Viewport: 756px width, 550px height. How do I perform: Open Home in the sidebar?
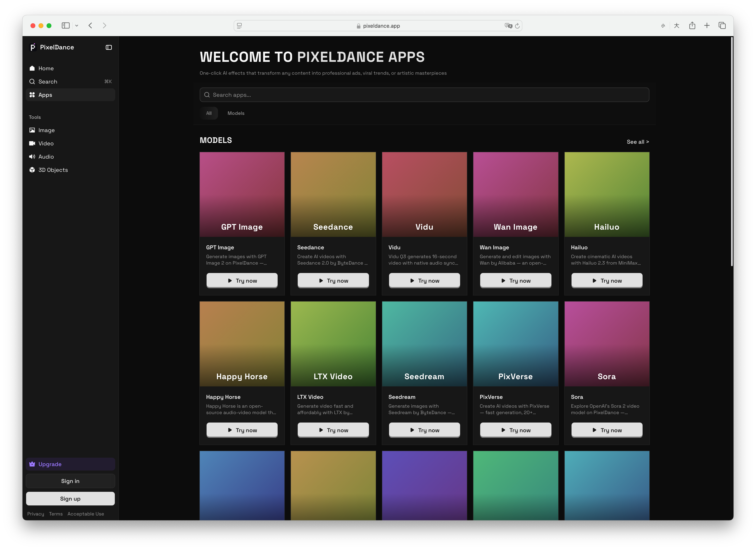click(x=70, y=68)
